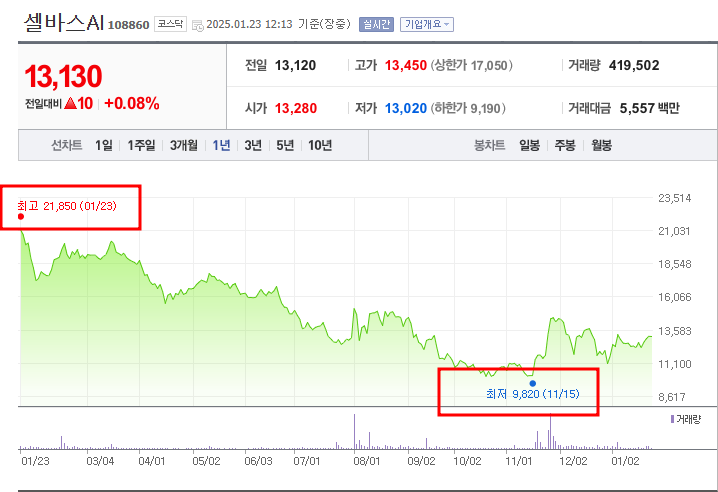Click the 코스닥 market badge
Screen dimensions: 718x492
click(x=170, y=24)
